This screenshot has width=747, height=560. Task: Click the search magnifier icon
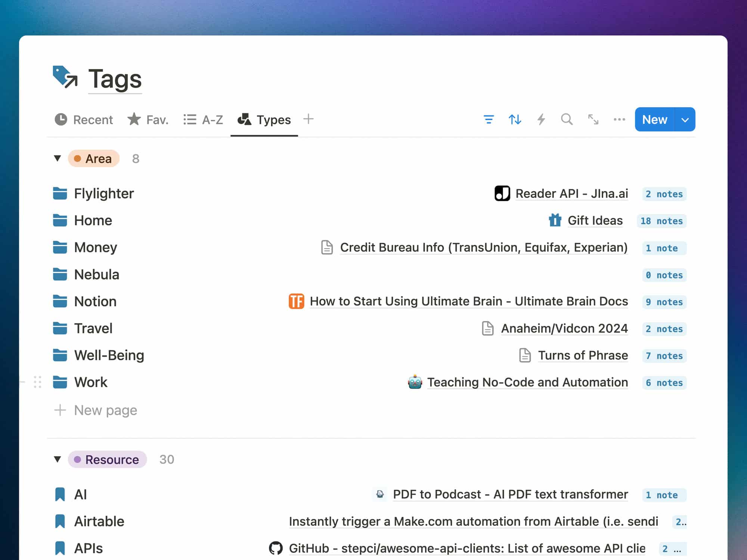567,119
